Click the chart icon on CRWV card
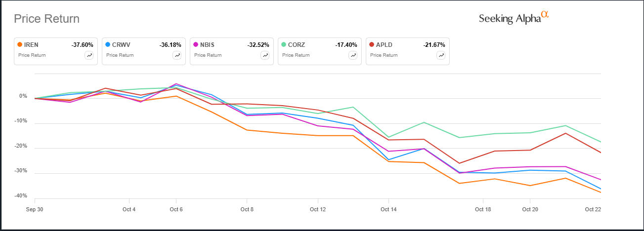 (177, 55)
